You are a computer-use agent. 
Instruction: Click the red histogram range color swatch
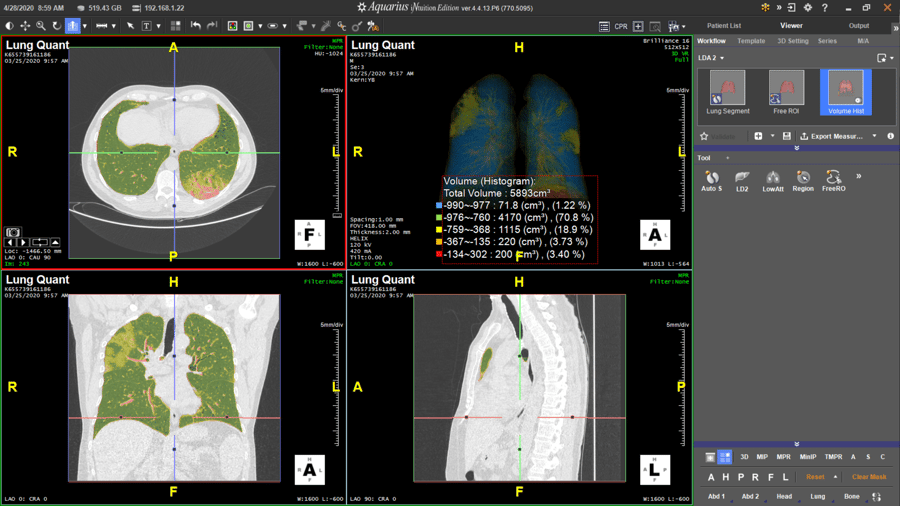[439, 254]
